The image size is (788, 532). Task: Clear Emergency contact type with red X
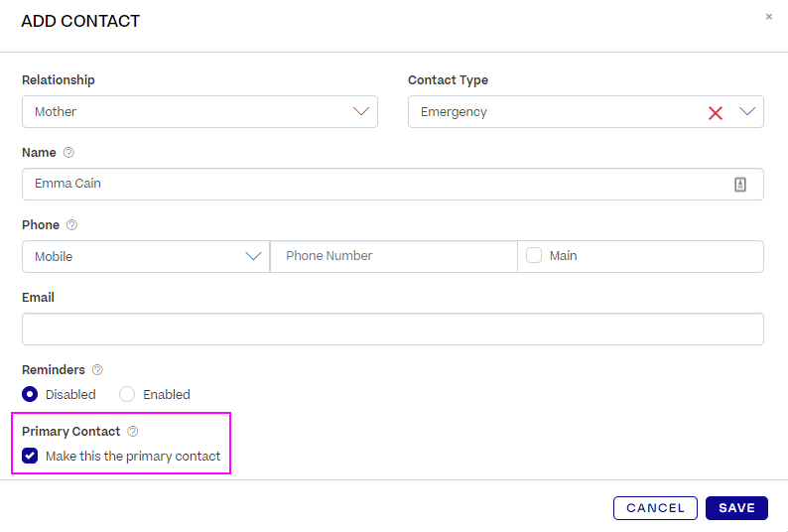[716, 112]
